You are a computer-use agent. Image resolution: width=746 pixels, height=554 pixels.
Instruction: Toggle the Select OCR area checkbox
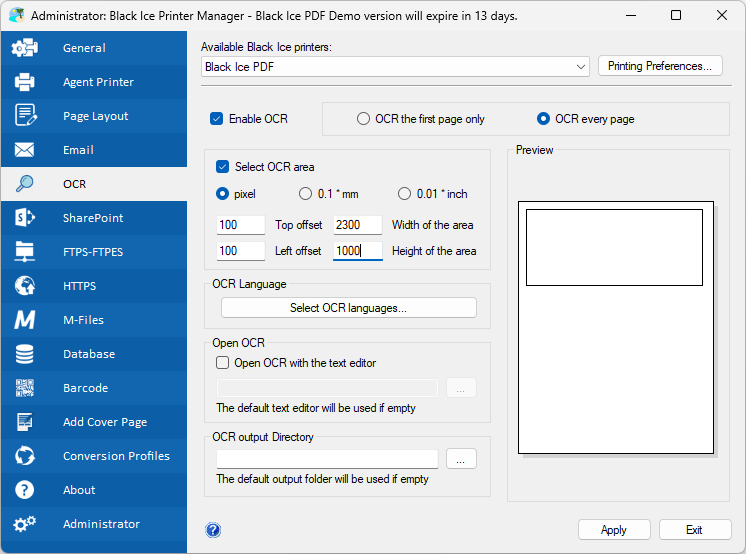point(222,167)
